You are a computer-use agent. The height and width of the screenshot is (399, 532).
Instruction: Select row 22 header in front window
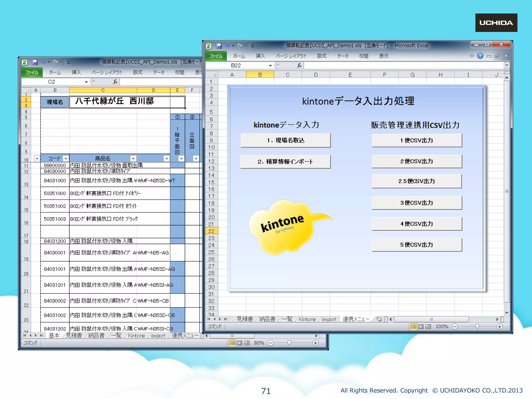(211, 231)
